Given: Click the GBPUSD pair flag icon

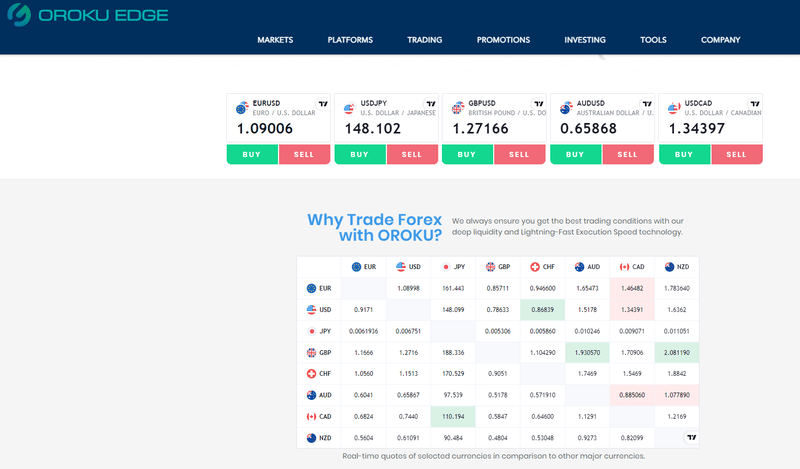Looking at the screenshot, I should point(458,108).
